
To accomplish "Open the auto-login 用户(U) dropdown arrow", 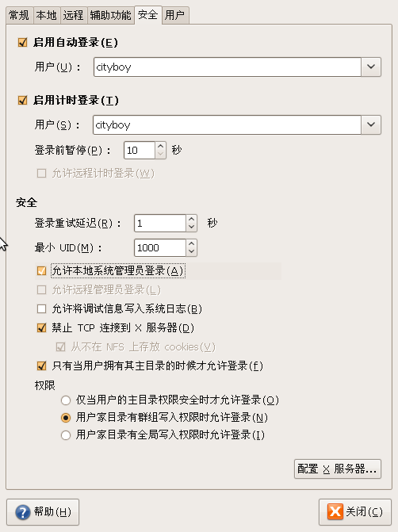I will (x=371, y=67).
